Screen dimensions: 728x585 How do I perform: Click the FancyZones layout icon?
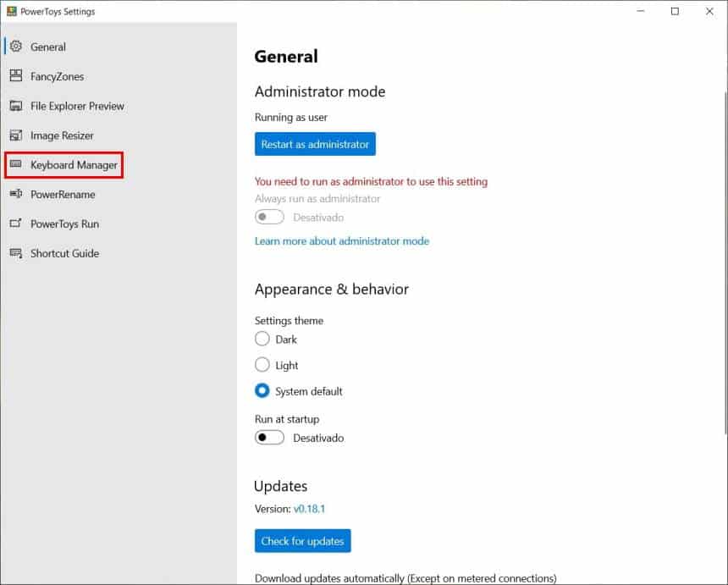16,75
